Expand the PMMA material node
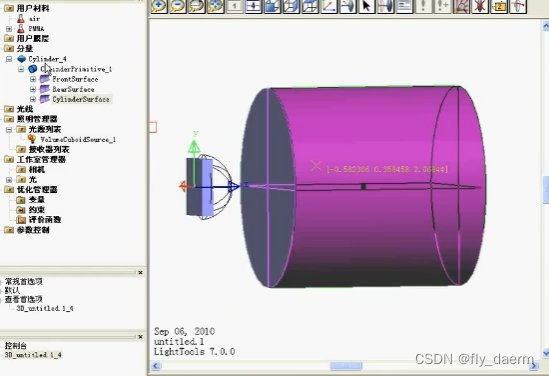Screen dimensions: 549x376 (x=9, y=29)
